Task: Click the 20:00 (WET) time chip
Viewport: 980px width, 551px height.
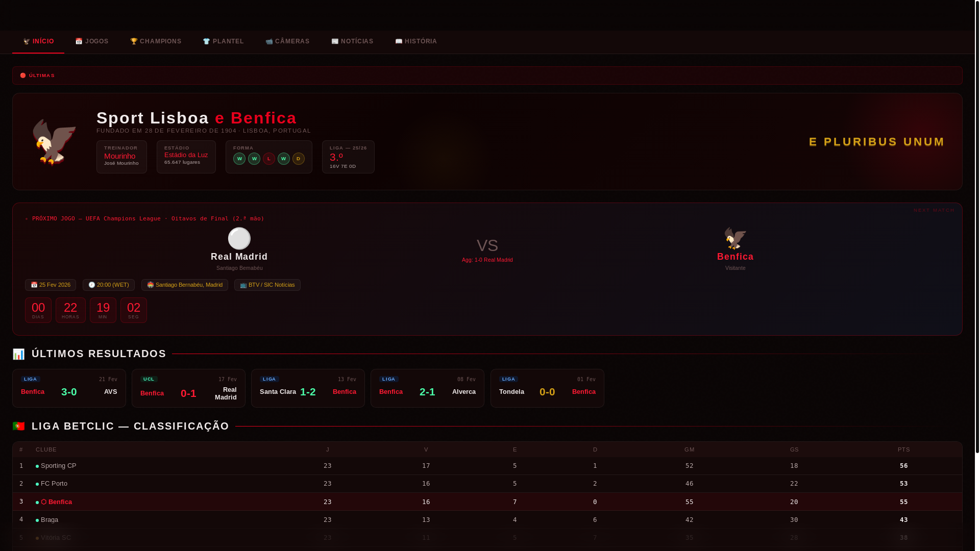Action: pos(109,285)
